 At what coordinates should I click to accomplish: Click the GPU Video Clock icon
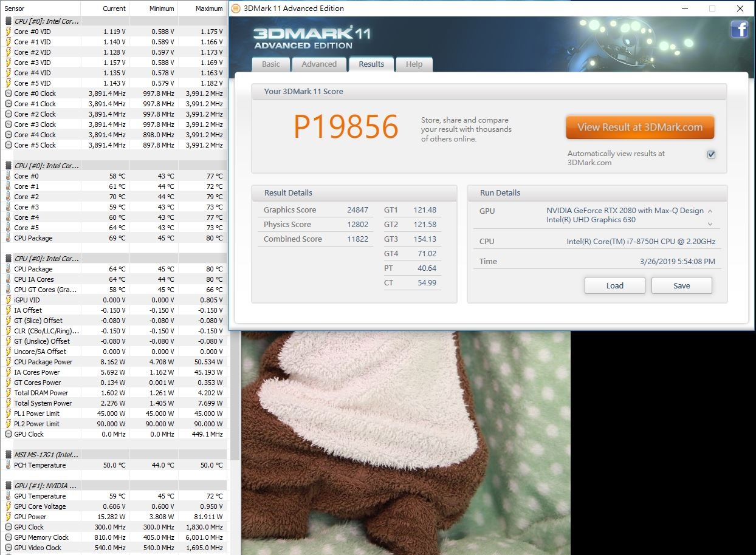click(x=9, y=548)
